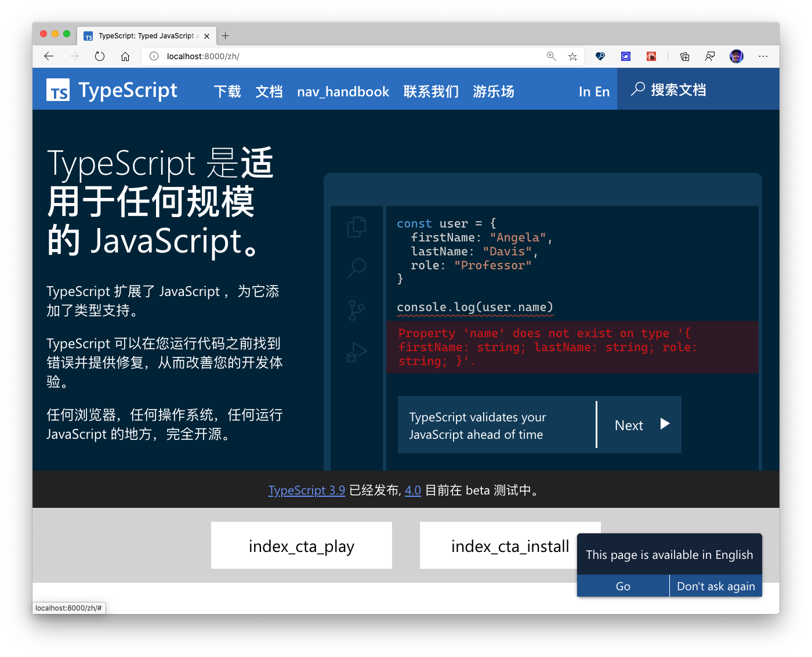Open the browser ellipsis settings menu
Screen dimensions: 812x657
[763, 56]
